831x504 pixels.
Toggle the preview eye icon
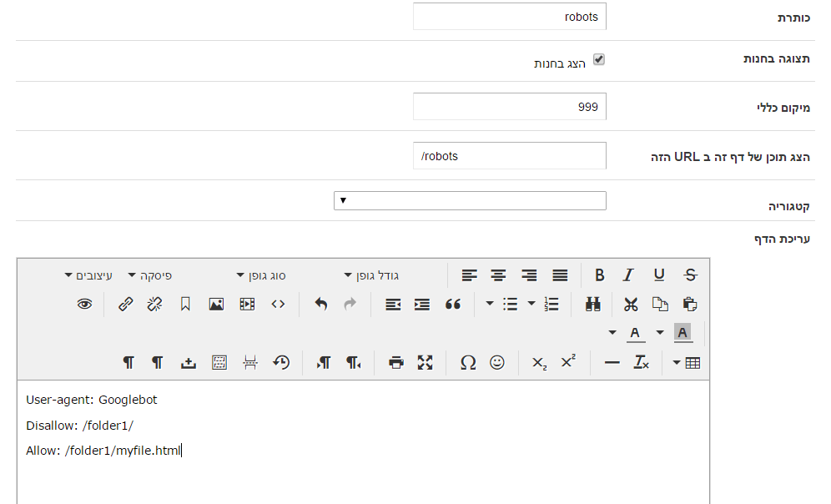pyautogui.click(x=84, y=305)
